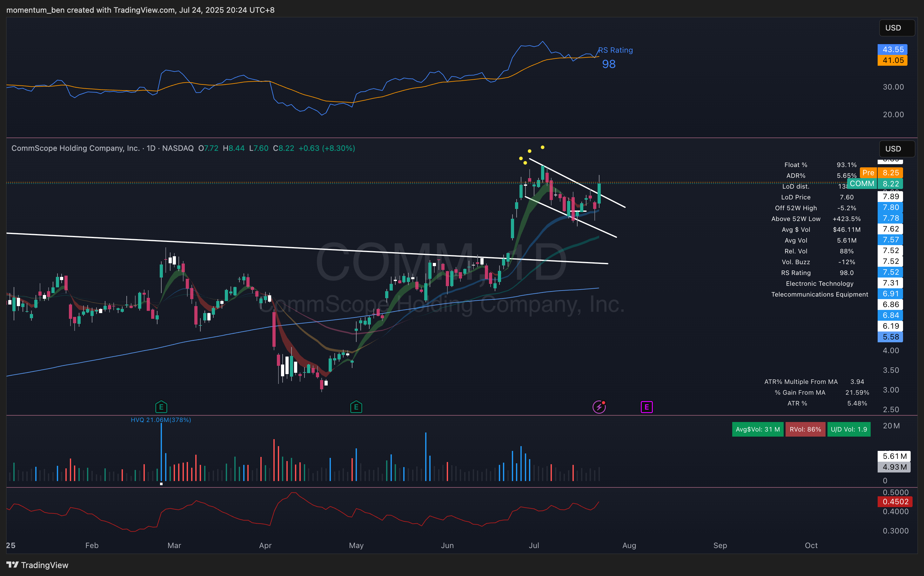This screenshot has height=576, width=924.
Task: Click the purple lightning bolt event icon
Action: [x=599, y=407]
